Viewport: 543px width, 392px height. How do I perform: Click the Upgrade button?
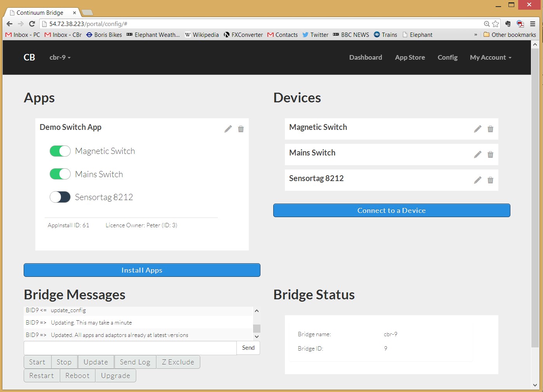pos(116,375)
